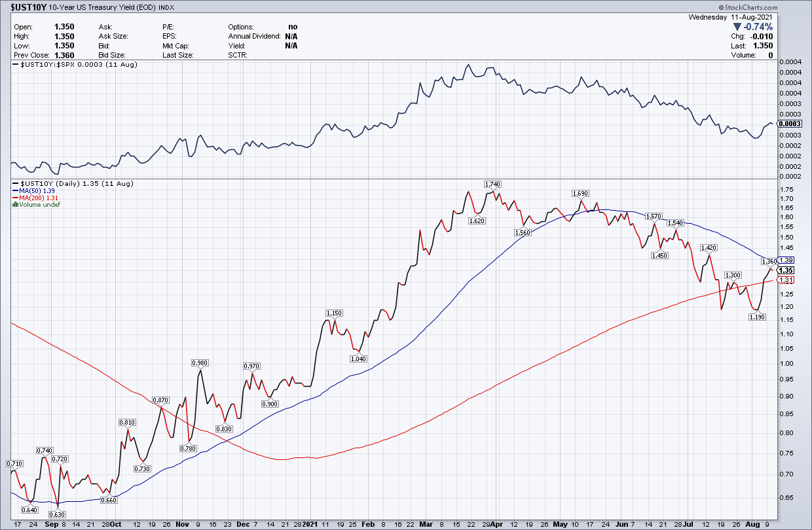Click the 0.630 low price label
The height and width of the screenshot is (530, 812).
[x=59, y=514]
